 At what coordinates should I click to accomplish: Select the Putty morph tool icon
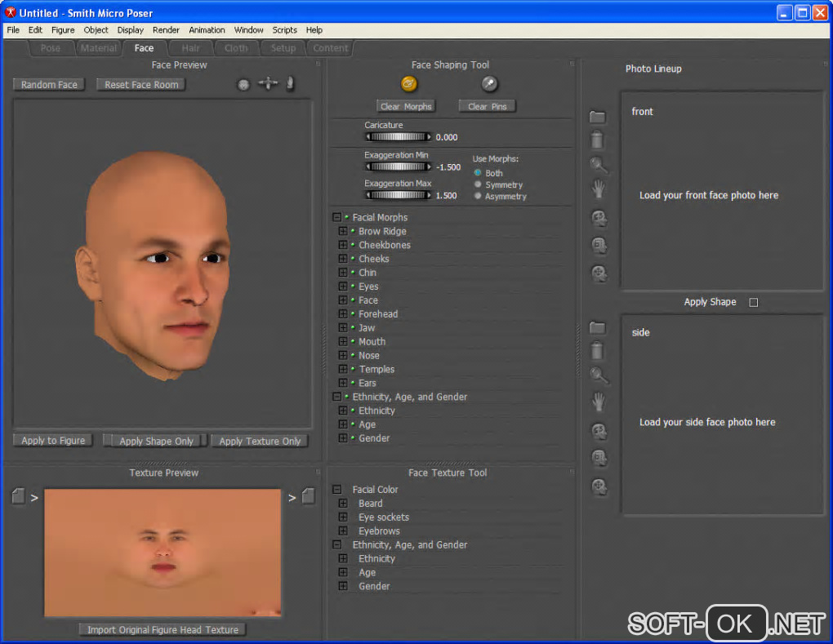[x=409, y=83]
